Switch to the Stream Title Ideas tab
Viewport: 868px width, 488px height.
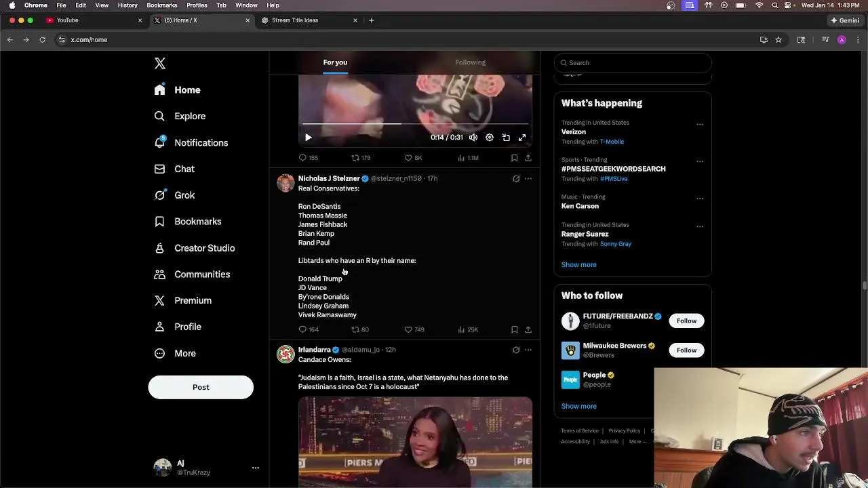[x=309, y=20]
